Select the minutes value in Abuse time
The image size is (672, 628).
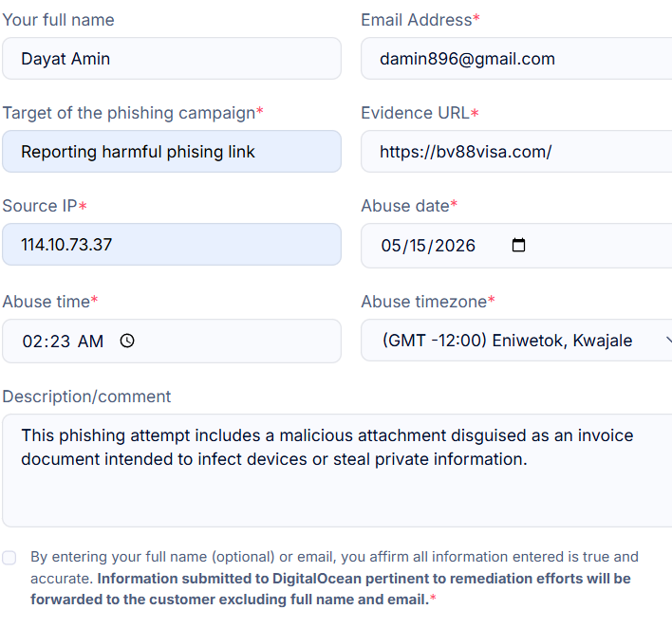point(61,342)
